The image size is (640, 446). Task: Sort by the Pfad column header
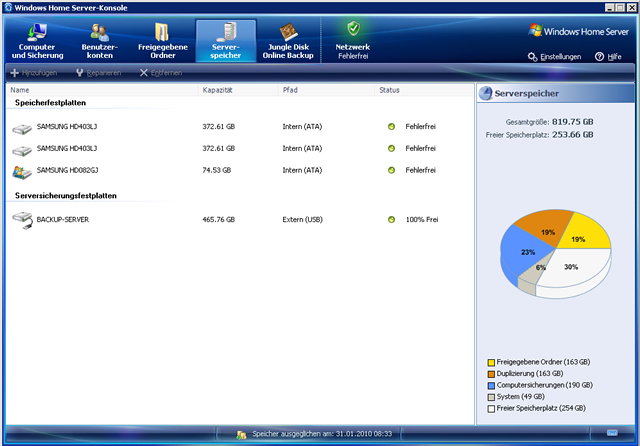(327, 90)
